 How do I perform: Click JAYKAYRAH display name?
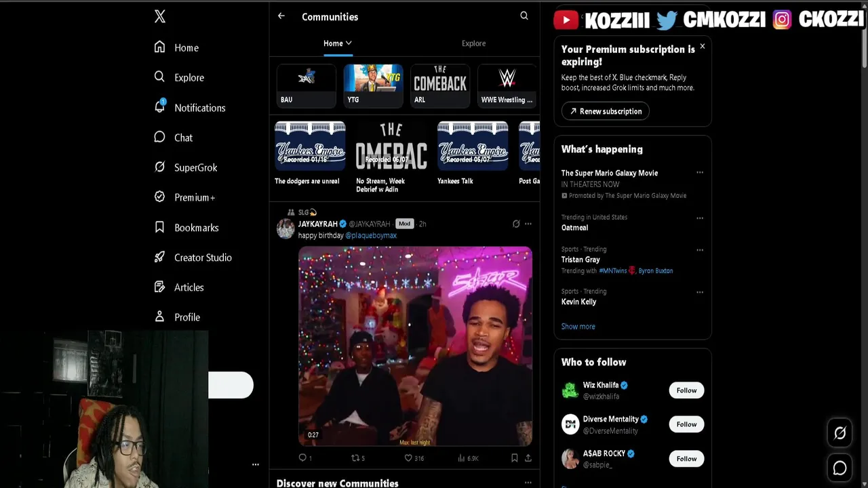click(x=317, y=224)
